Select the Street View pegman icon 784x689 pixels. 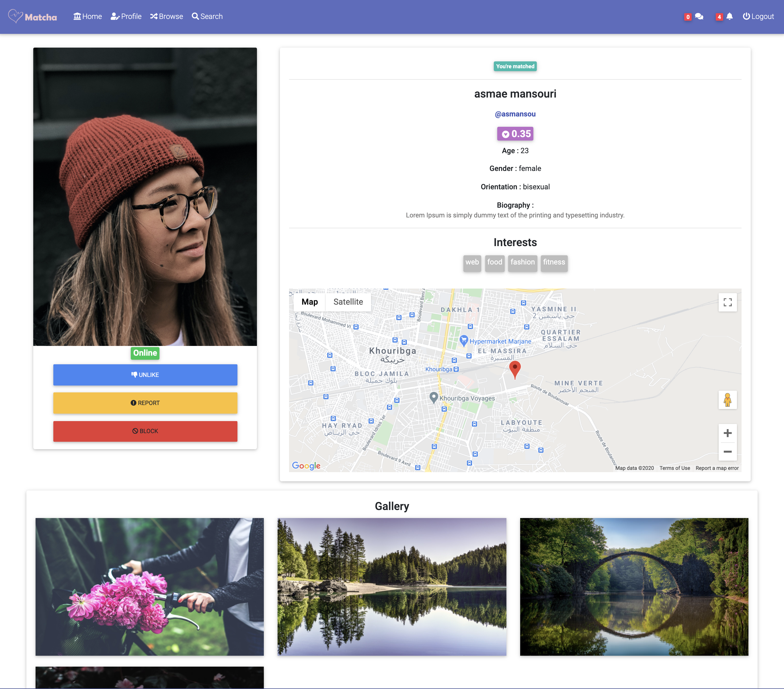coord(727,400)
